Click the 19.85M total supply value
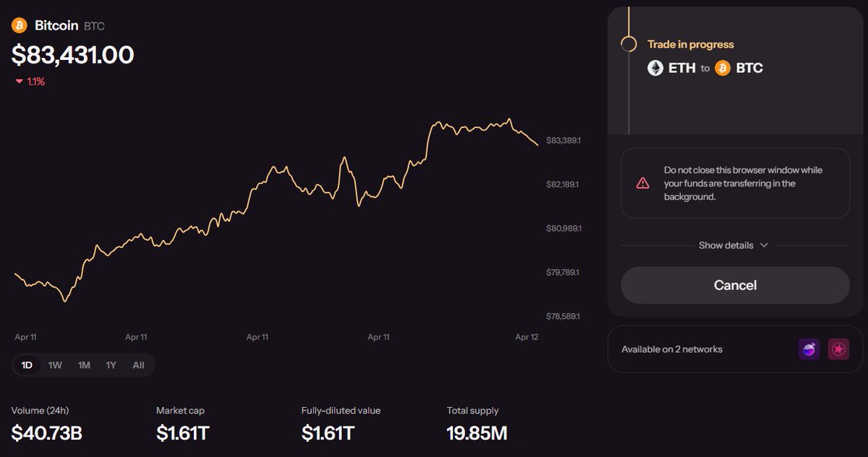Image resolution: width=868 pixels, height=457 pixels. pyautogui.click(x=477, y=433)
